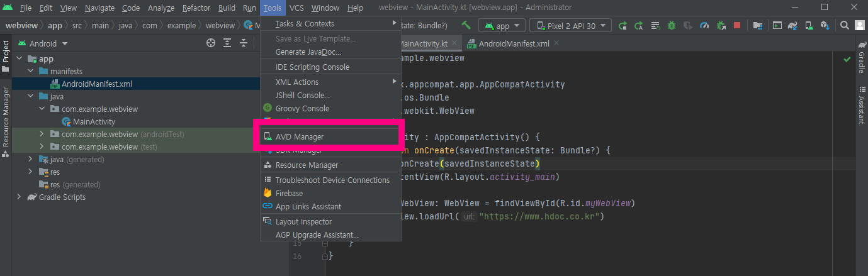Collapse the java folder
The width and height of the screenshot is (868, 276).
tap(31, 96)
